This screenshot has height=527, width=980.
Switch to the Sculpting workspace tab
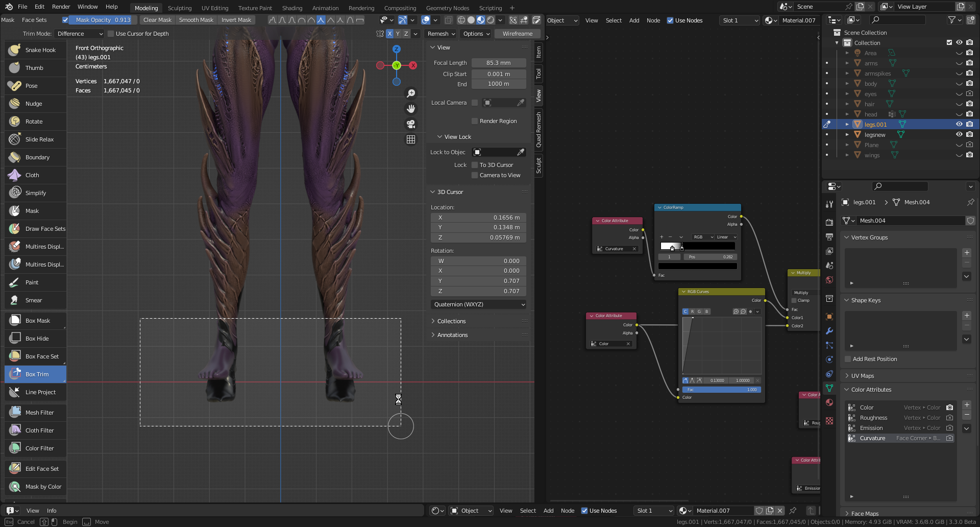[x=180, y=8]
